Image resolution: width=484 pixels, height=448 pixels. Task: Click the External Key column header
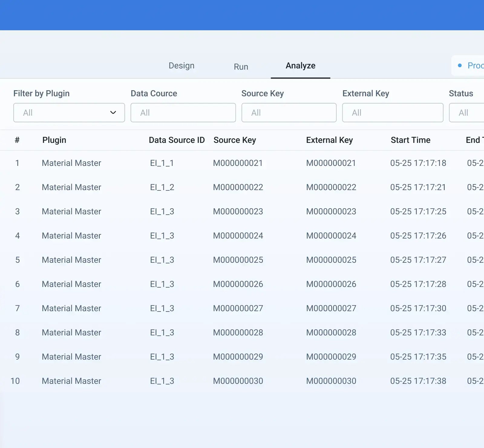click(329, 140)
